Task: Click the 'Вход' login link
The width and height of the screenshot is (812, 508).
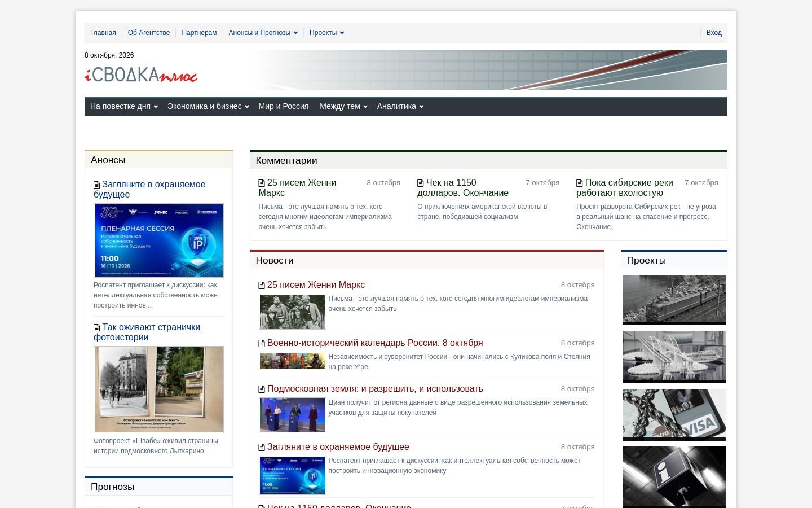Action: [x=714, y=33]
